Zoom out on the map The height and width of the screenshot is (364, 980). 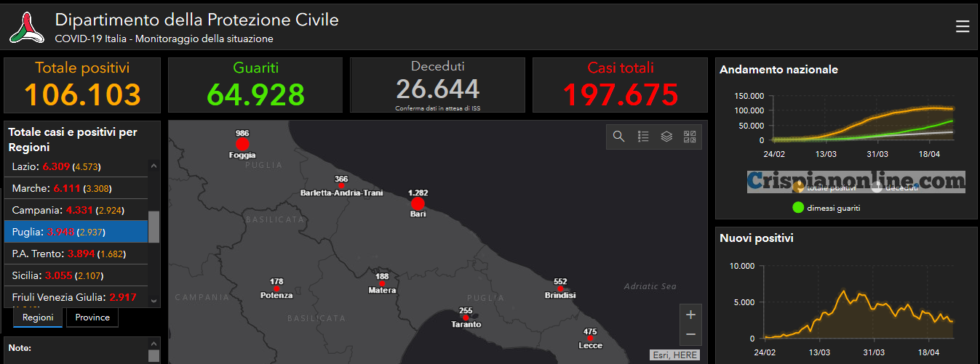point(690,334)
